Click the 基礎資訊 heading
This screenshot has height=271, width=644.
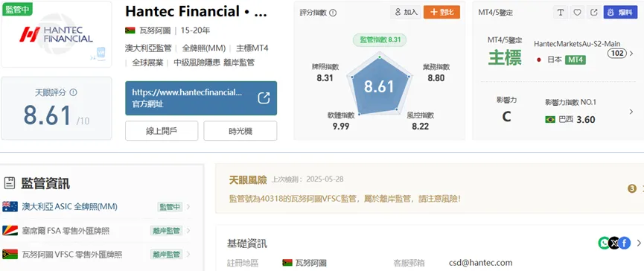click(x=247, y=243)
